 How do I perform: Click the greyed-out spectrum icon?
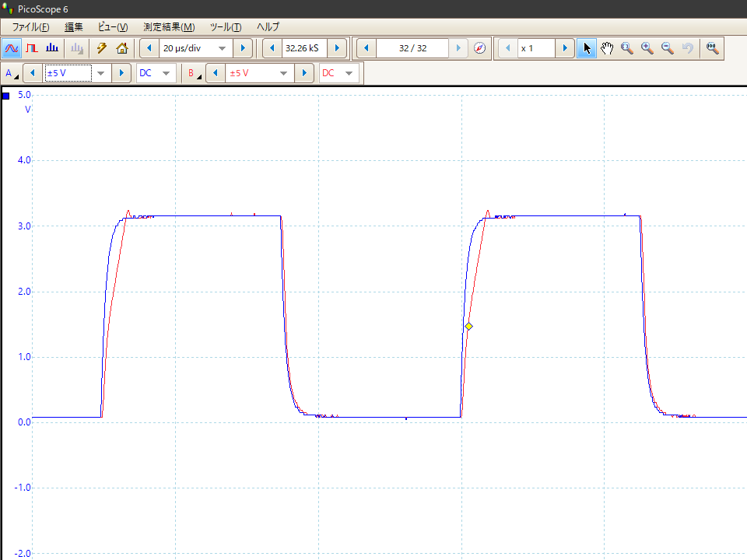76,48
